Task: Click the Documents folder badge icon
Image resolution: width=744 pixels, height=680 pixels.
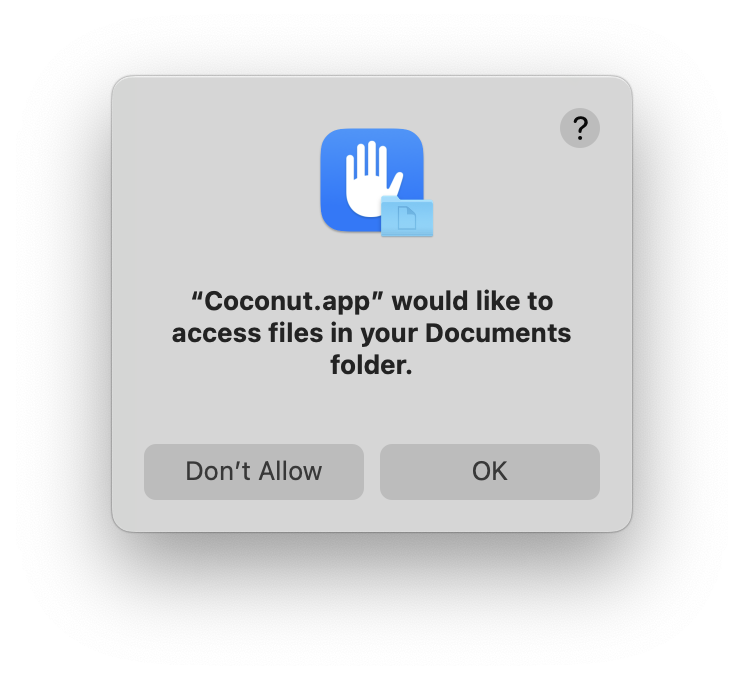Action: tap(407, 216)
